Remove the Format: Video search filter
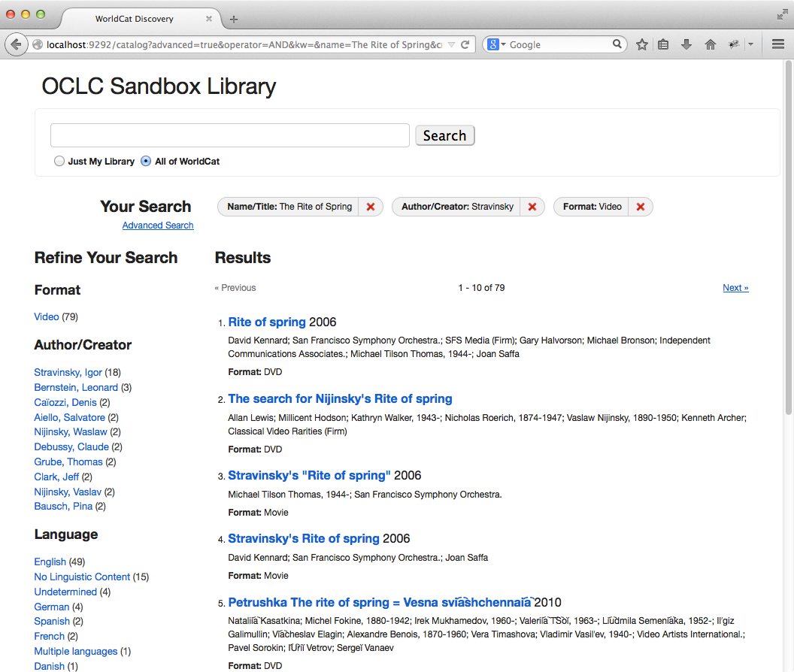 [641, 207]
